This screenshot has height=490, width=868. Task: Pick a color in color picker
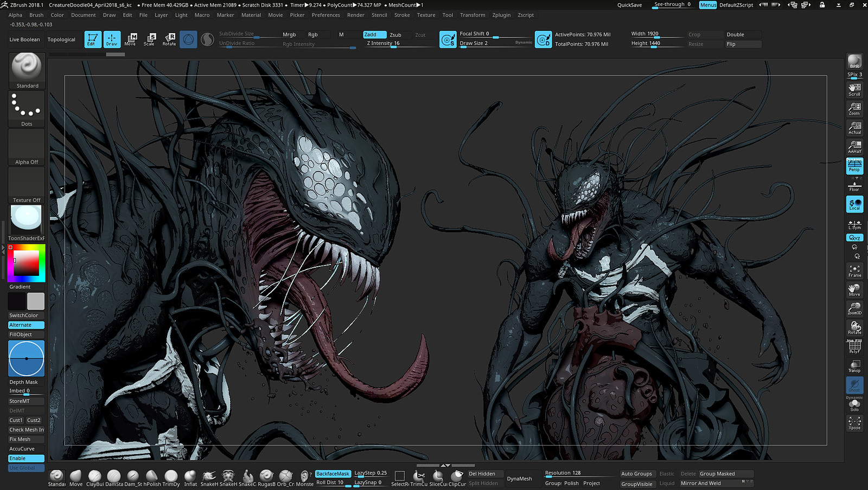pyautogui.click(x=27, y=263)
